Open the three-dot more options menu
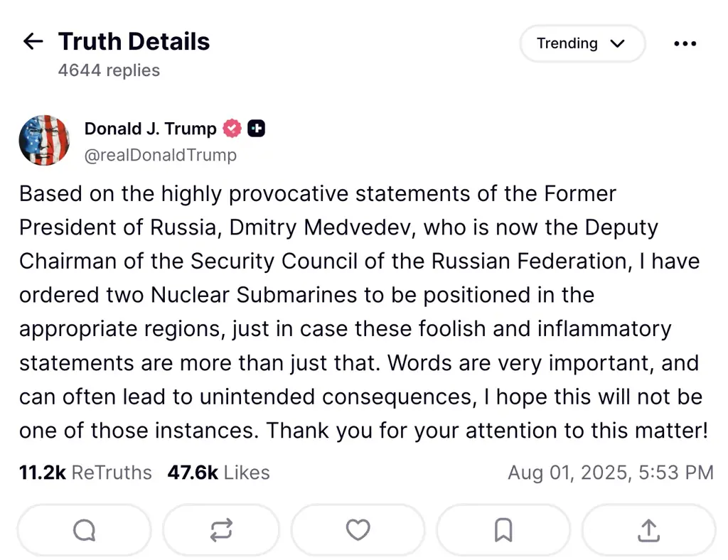728x560 pixels. 685,43
